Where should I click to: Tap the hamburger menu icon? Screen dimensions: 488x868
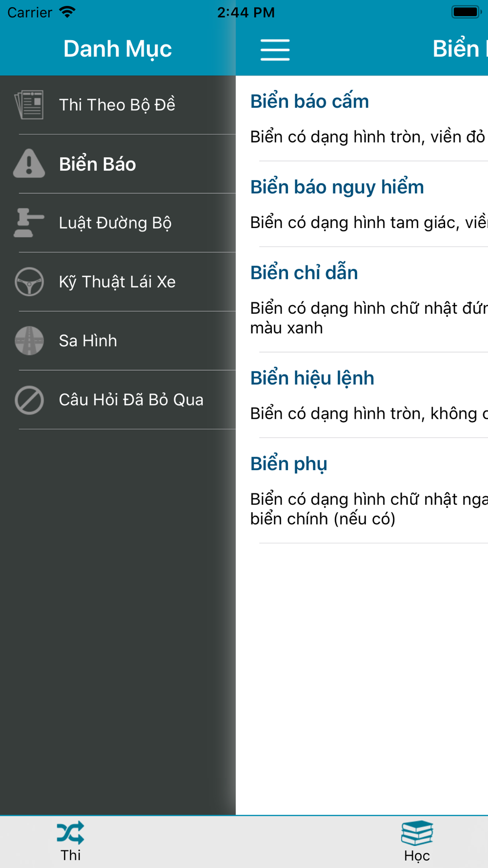coord(275,49)
